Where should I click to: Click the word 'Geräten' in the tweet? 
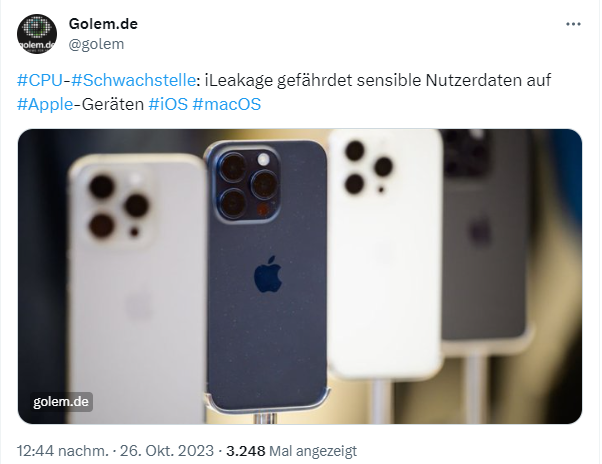pos(113,104)
